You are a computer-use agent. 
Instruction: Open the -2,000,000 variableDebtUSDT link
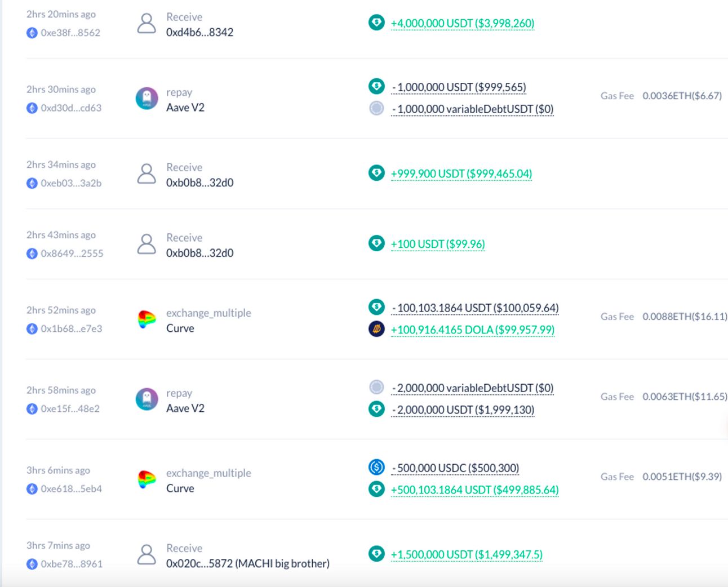click(x=473, y=388)
